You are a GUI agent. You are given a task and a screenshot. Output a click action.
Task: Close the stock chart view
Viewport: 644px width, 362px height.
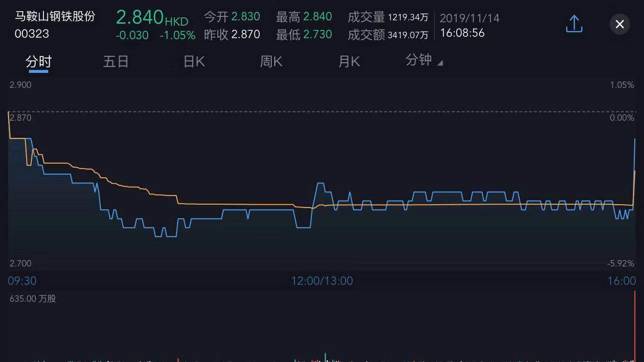tap(620, 24)
